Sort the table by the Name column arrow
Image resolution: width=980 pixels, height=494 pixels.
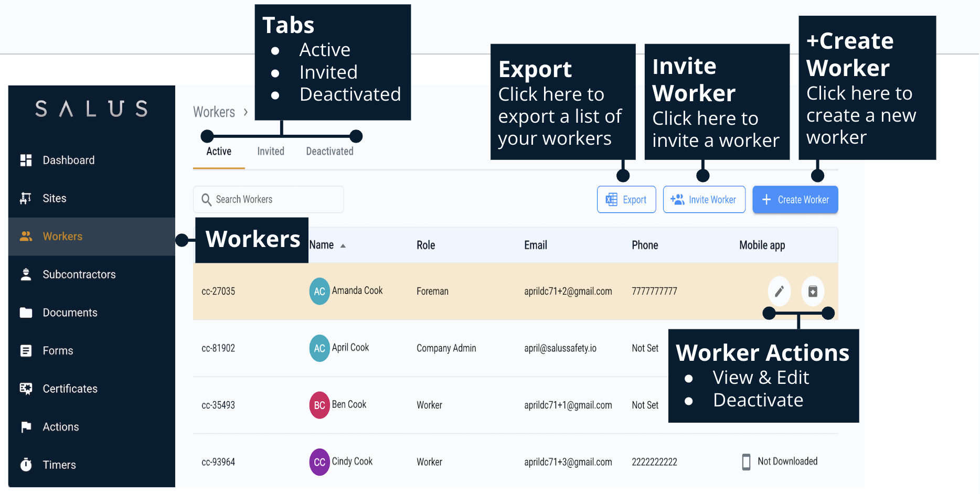pyautogui.click(x=343, y=245)
